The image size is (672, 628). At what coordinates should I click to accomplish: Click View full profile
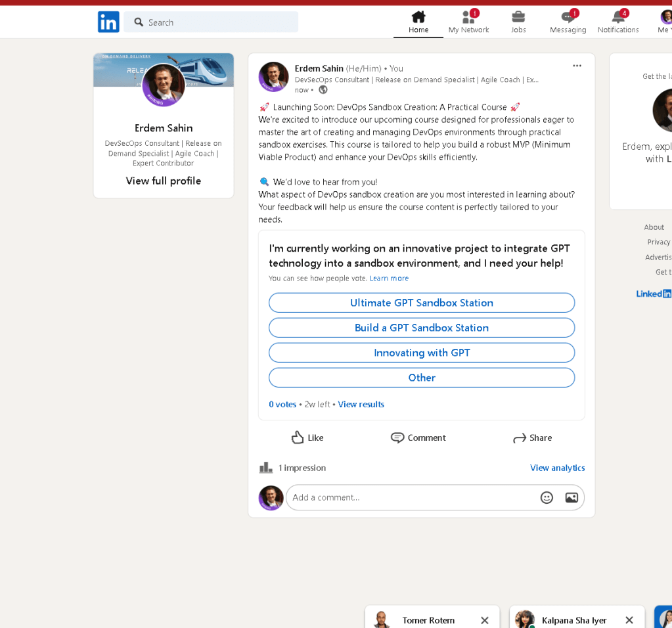pyautogui.click(x=164, y=181)
